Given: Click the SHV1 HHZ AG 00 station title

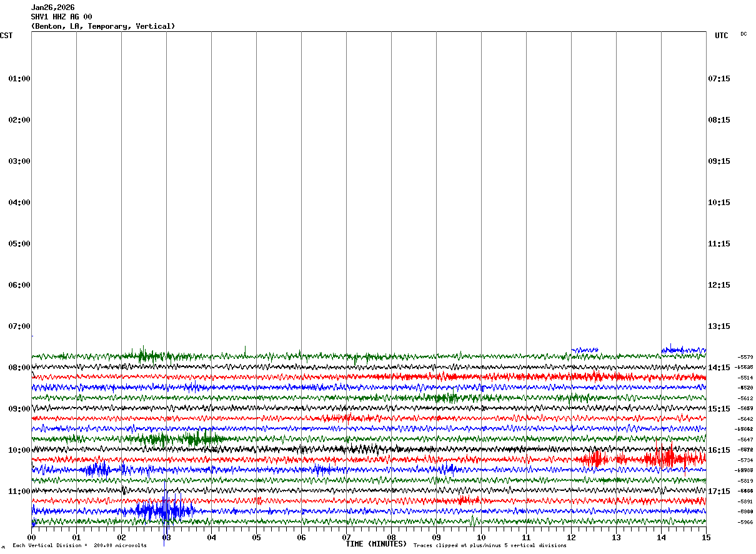Looking at the screenshot, I should [x=61, y=17].
